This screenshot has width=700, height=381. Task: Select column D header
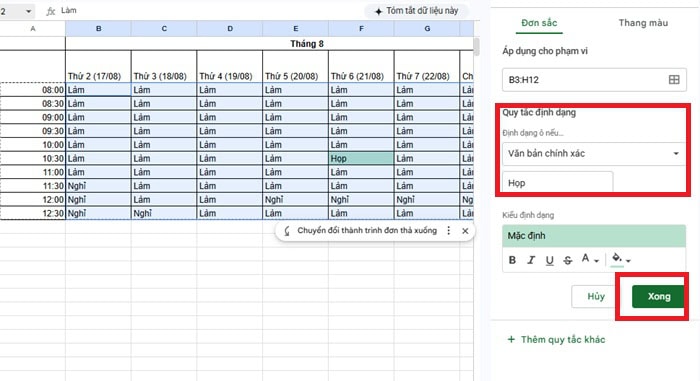[x=229, y=29]
